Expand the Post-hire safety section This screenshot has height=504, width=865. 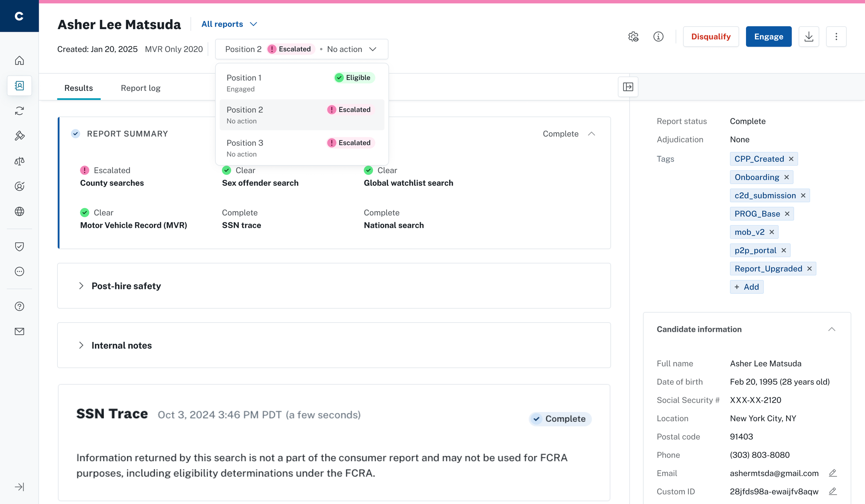[x=81, y=286]
